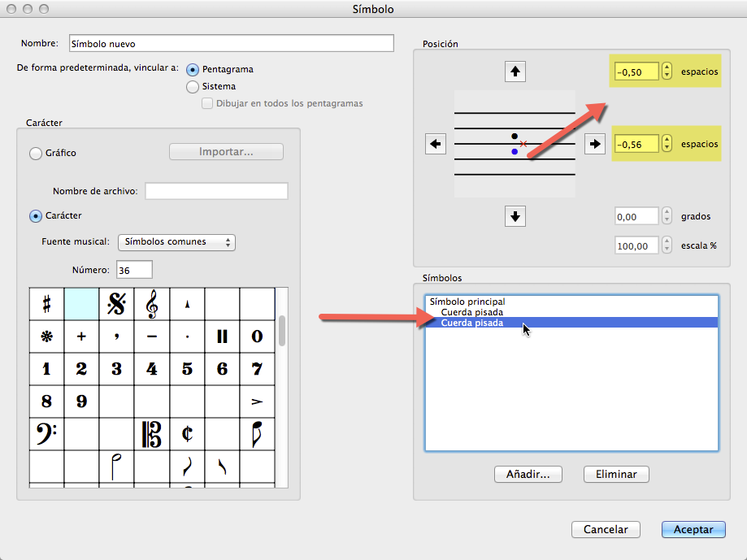Click the Número field containing 36

click(134, 270)
